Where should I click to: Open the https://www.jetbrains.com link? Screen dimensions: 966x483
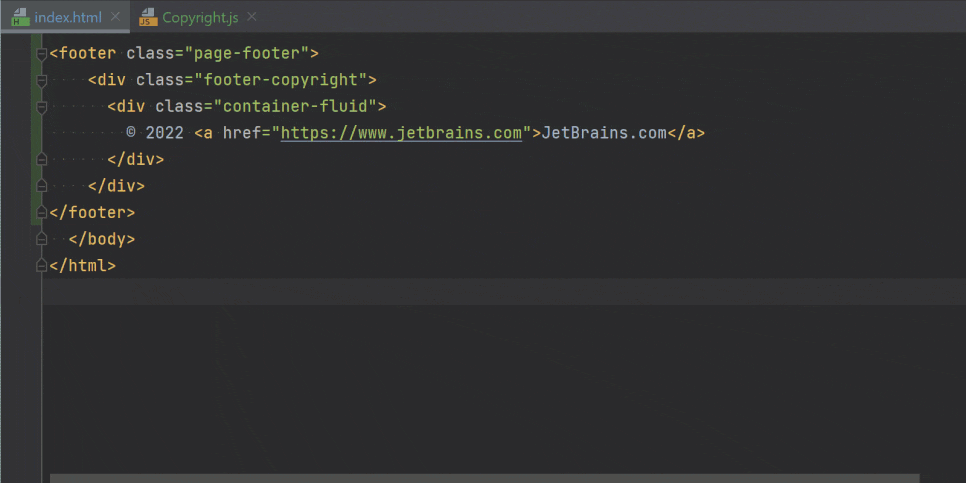[401, 133]
